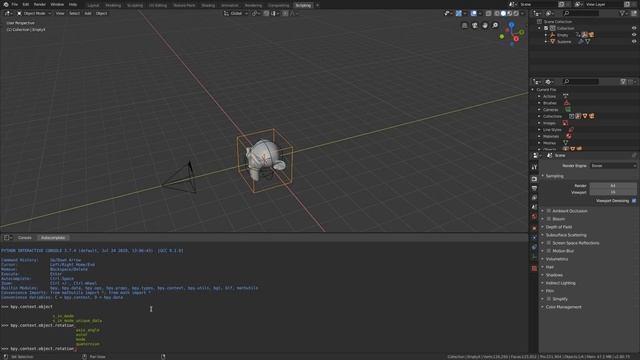The image size is (640, 360).
Task: Open the Scene selector dropdown in top bar
Action: point(513,4)
